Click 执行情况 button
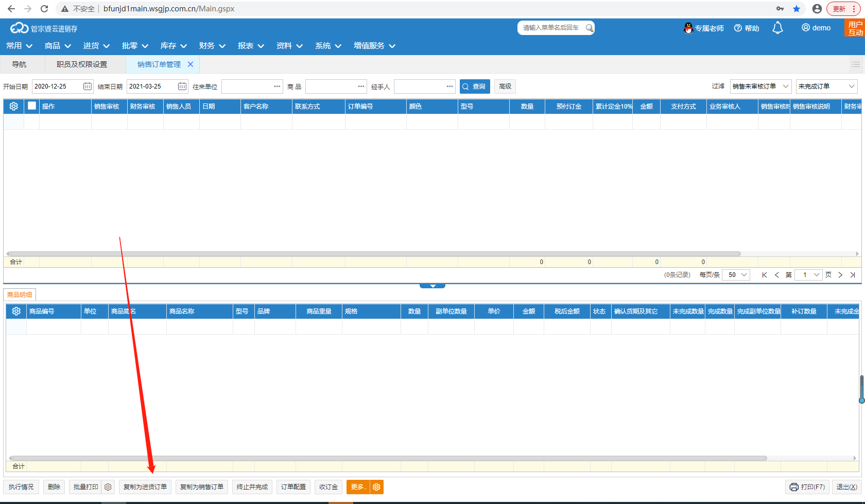This screenshot has width=865, height=504. [21, 487]
